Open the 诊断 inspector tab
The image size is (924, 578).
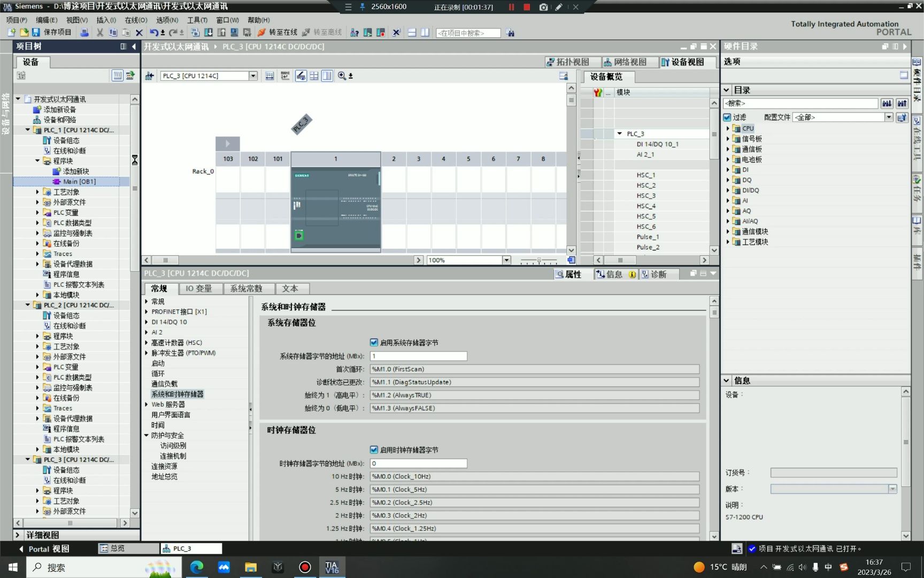pos(658,274)
